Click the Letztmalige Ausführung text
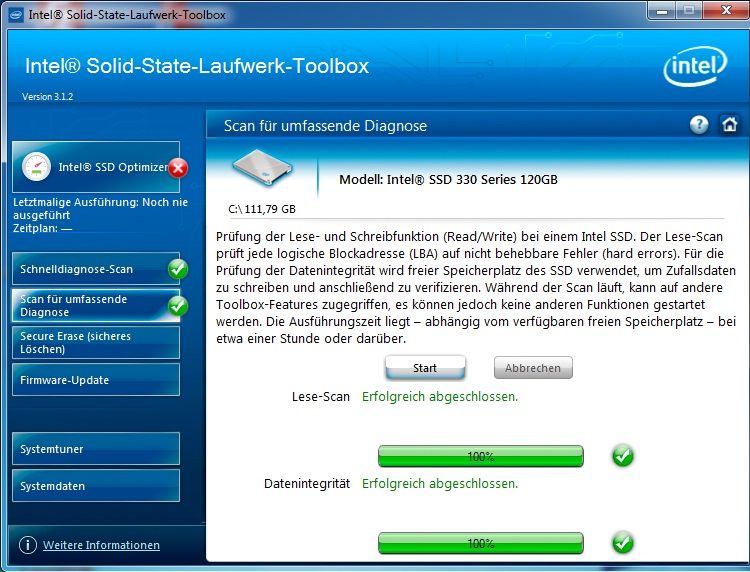Image resolution: width=750 pixels, height=572 pixels. 100,209
